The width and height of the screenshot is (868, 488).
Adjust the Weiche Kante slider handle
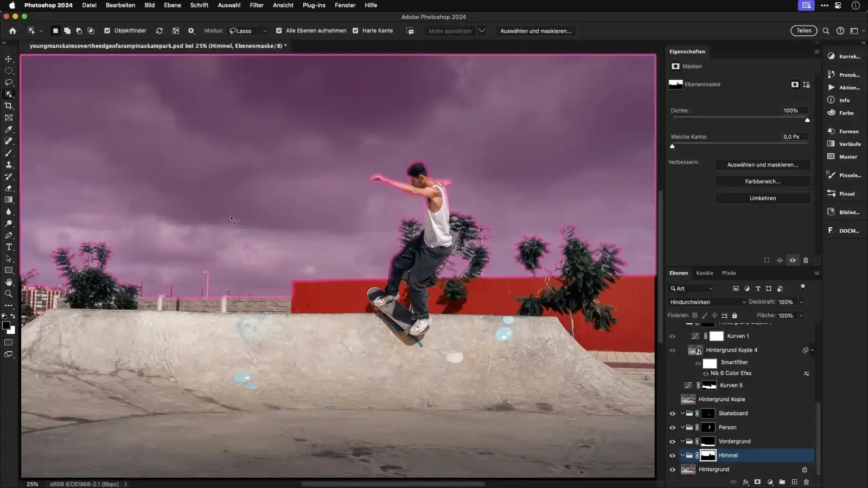[x=673, y=146]
